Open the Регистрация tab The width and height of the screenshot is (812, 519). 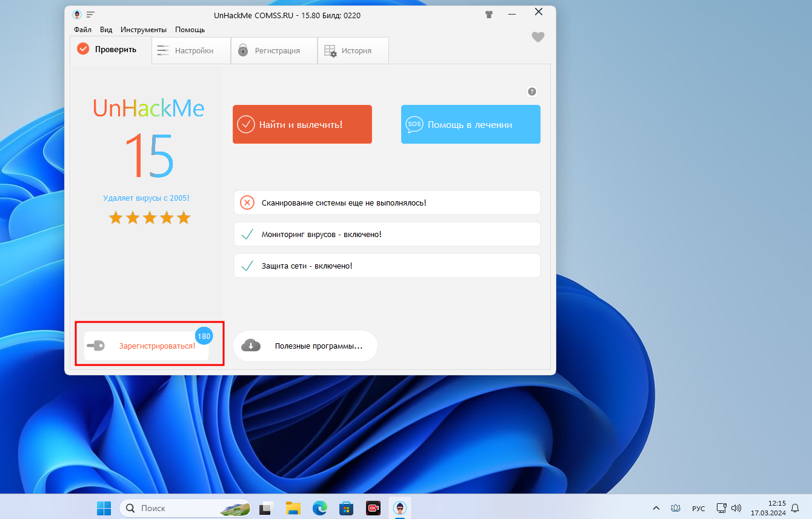274,50
